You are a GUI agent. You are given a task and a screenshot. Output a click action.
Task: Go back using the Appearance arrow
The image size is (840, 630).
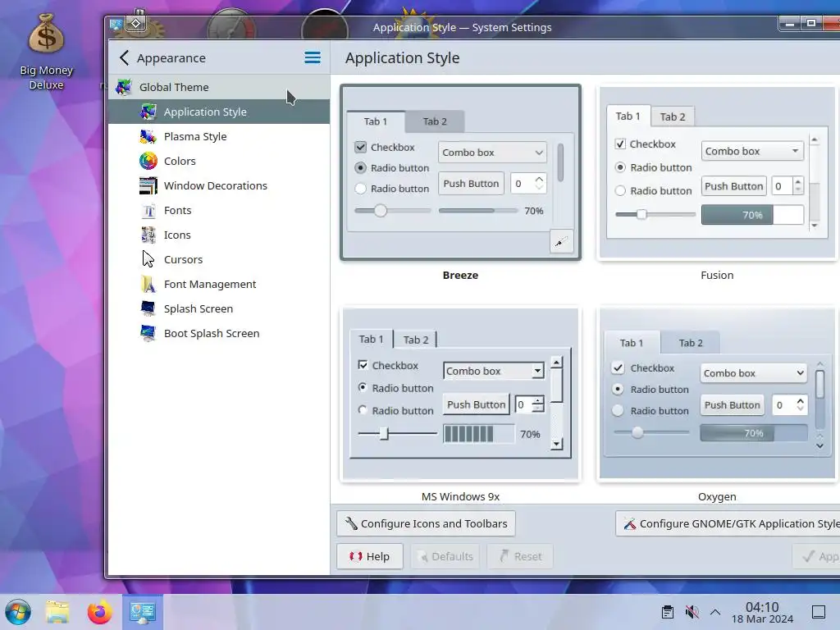click(x=125, y=57)
